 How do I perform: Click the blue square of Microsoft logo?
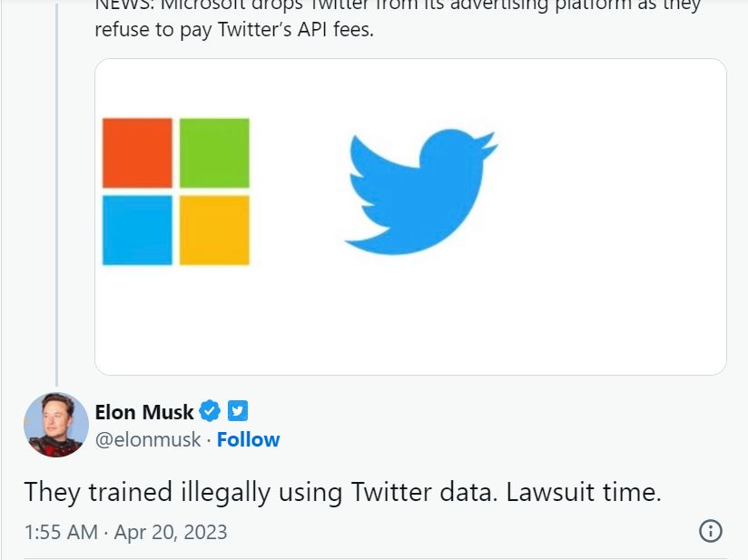[x=137, y=231]
